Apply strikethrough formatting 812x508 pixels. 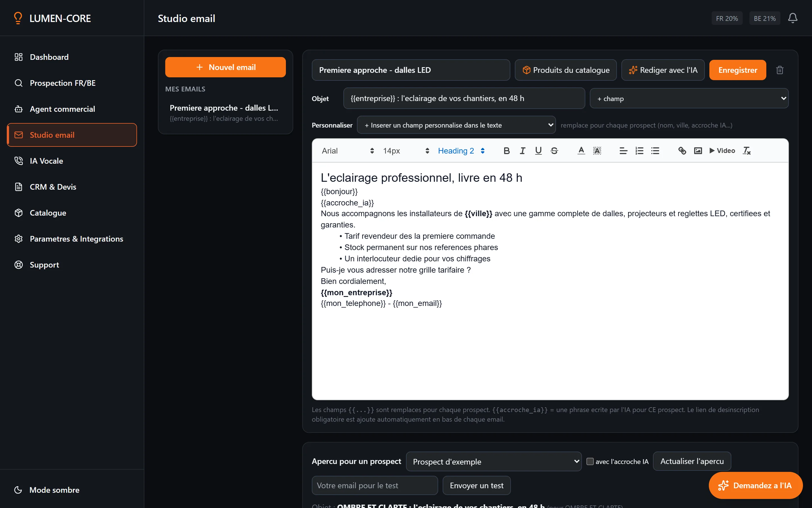tap(554, 151)
